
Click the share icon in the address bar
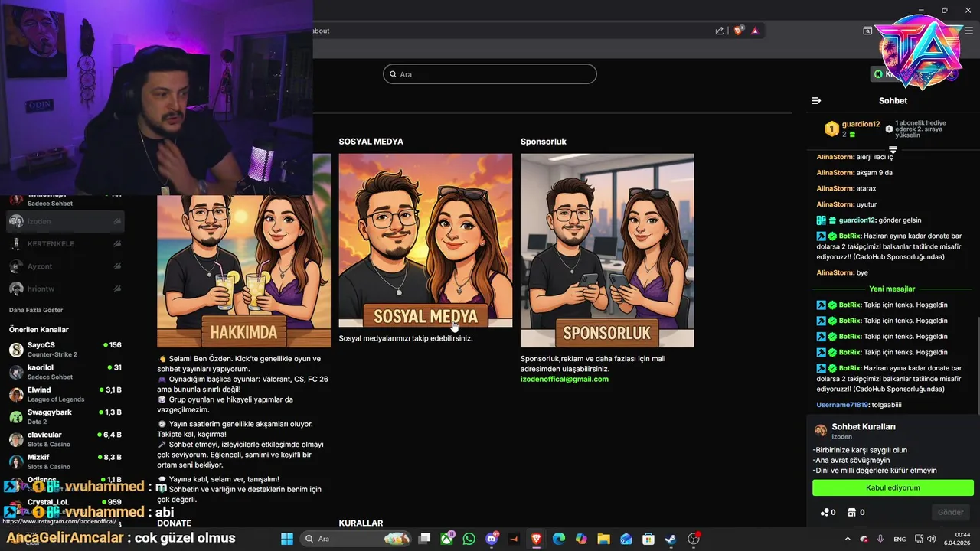720,31
